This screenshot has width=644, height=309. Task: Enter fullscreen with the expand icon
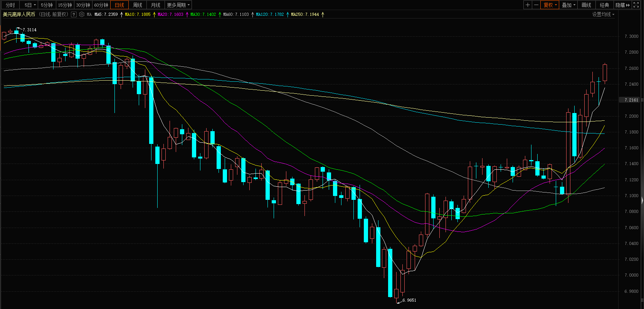point(636,5)
